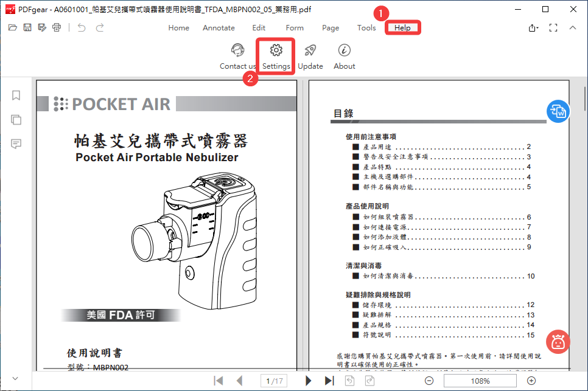
Task: Go to the next page
Action: click(308, 381)
